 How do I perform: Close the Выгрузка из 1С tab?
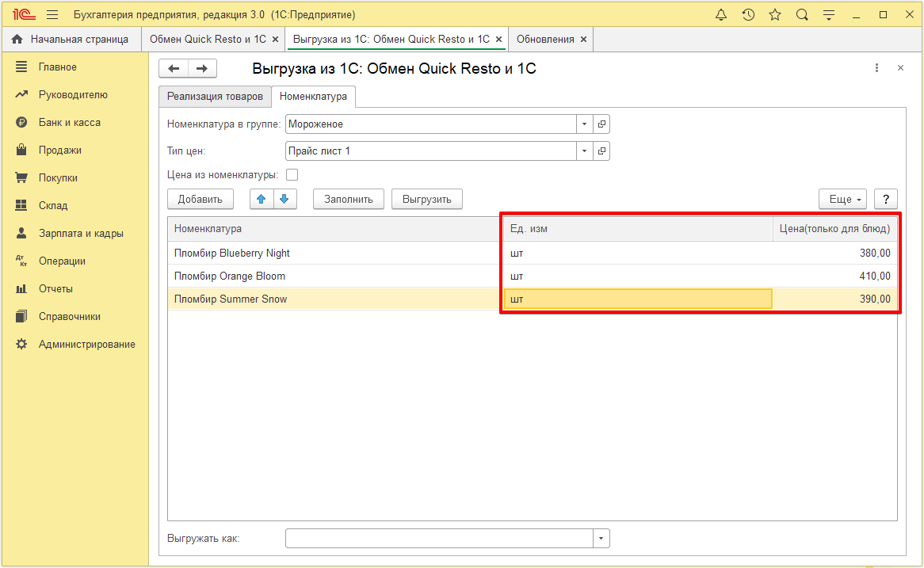(x=498, y=40)
